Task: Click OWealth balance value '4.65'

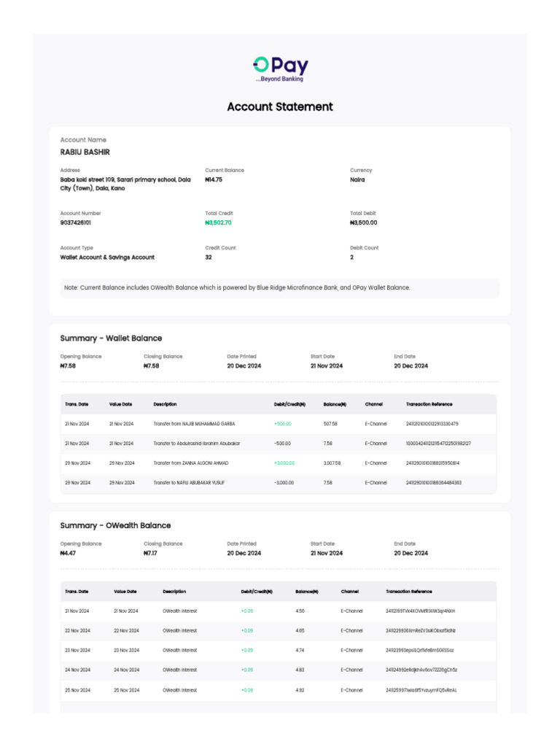Action: pos(300,630)
